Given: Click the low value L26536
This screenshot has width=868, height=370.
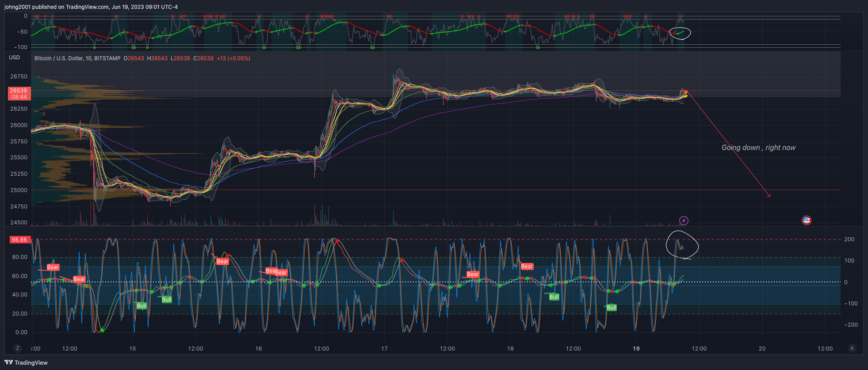Looking at the screenshot, I should click(x=180, y=58).
